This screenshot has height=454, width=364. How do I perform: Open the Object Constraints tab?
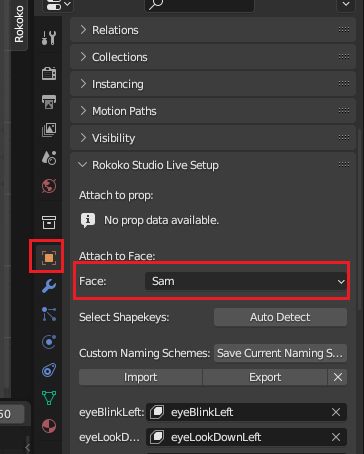(49, 370)
